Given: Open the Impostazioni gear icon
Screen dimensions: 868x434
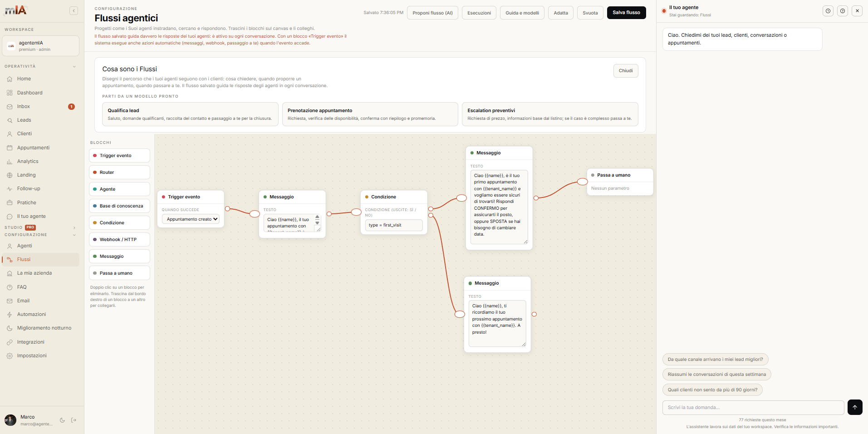Looking at the screenshot, I should click(x=10, y=356).
